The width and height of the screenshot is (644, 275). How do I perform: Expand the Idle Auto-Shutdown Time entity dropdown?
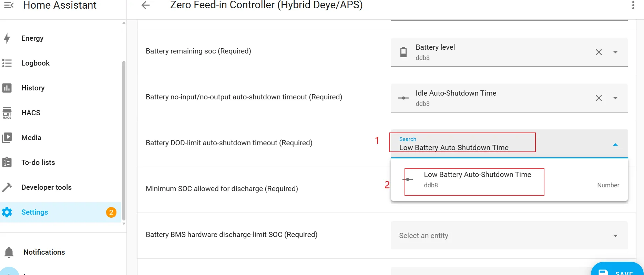615,98
